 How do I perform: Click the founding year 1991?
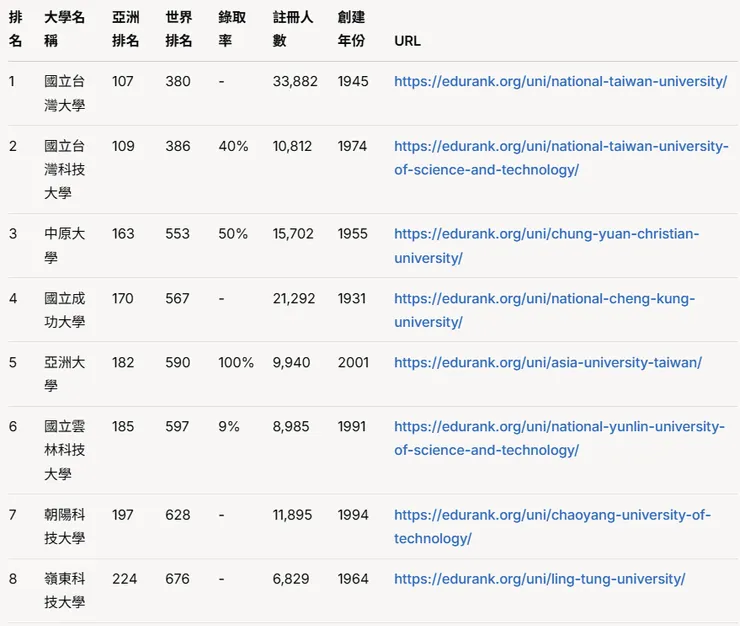click(x=352, y=426)
